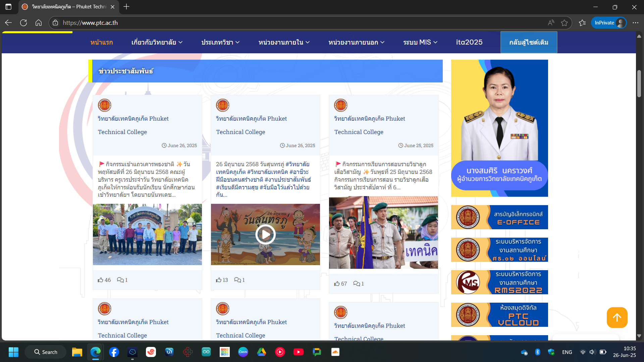
Task: Click the taskbar Search box
Action: pyautogui.click(x=46, y=352)
